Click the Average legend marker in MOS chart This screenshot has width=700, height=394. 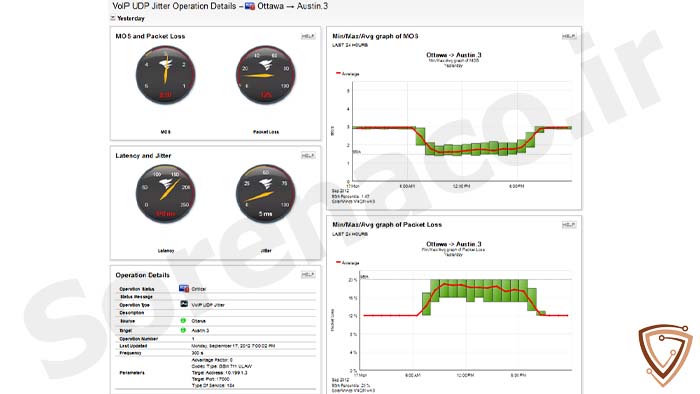coord(338,73)
